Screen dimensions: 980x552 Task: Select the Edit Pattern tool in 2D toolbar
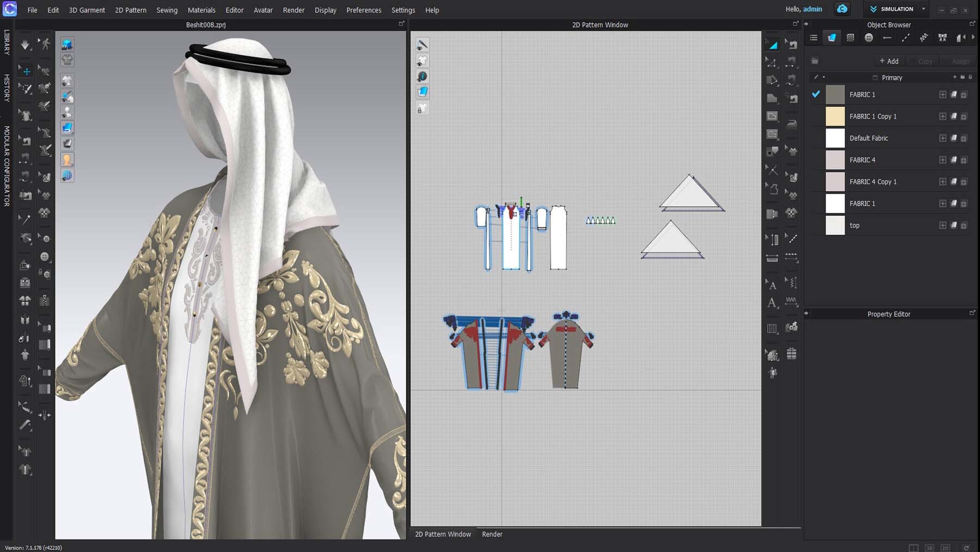(772, 45)
